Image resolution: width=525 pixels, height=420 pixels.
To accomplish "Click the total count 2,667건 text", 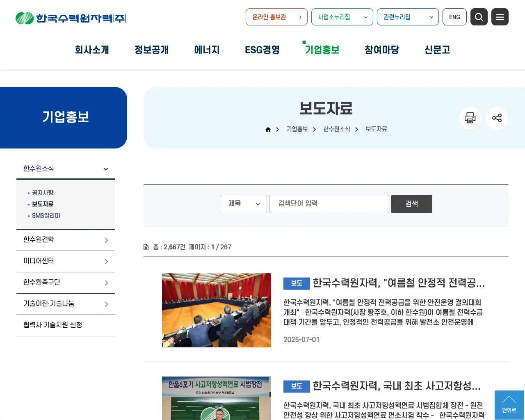I will [174, 247].
